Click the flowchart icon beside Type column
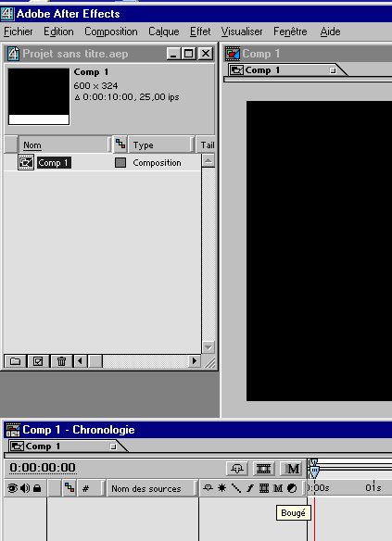Viewport: 392px width, 541px height. pyautogui.click(x=120, y=145)
